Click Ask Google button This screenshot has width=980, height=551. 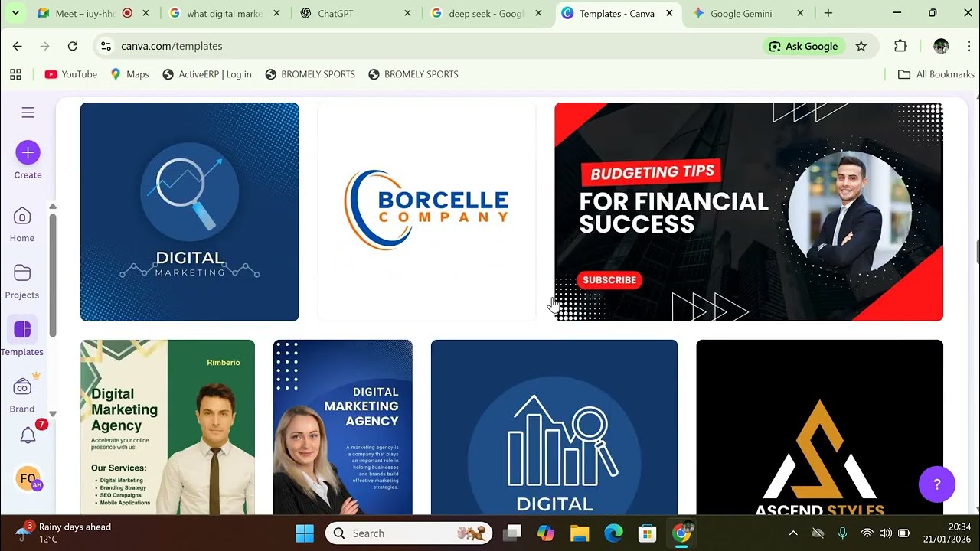(x=804, y=46)
